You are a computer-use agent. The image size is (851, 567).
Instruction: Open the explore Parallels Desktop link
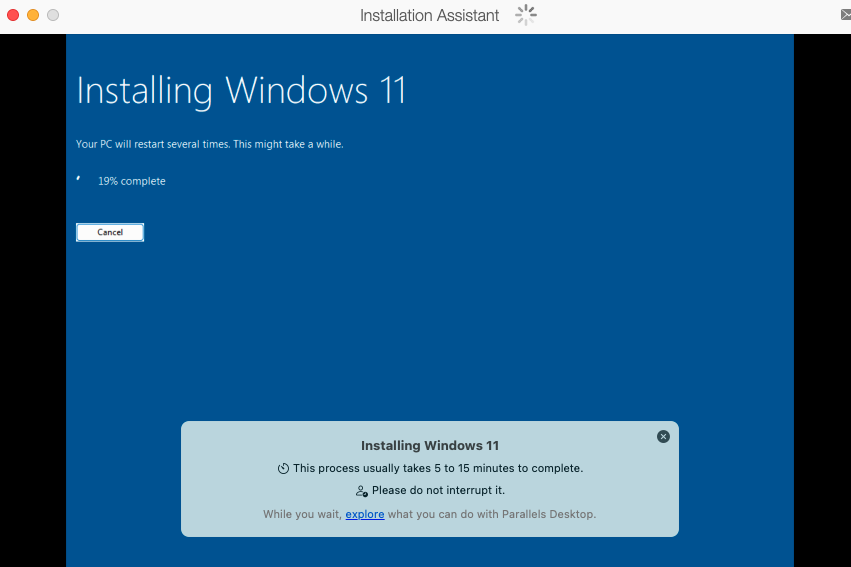[x=365, y=514]
